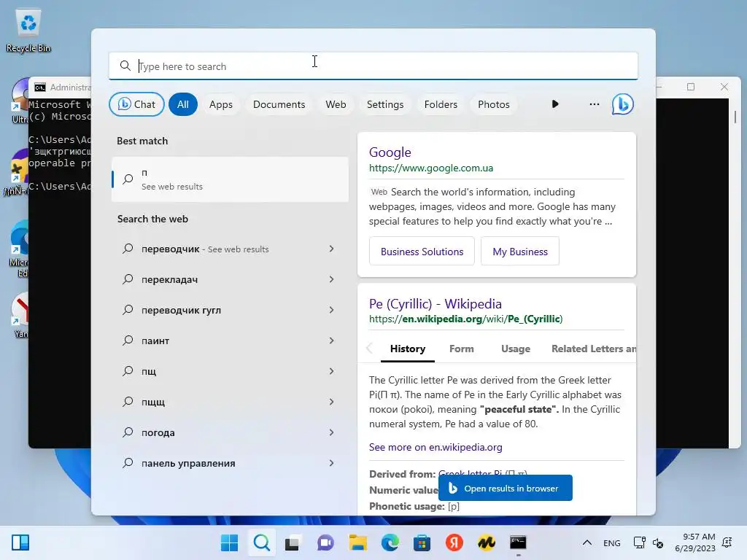747x560 pixels.
Task: Open Microsoft Store from the taskbar
Action: [x=422, y=542]
